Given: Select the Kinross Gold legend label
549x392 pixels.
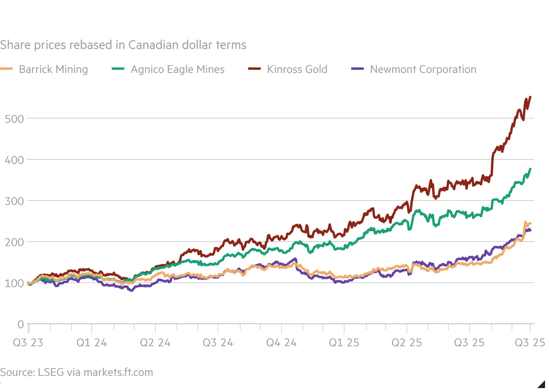Looking at the screenshot, I should click(297, 69).
